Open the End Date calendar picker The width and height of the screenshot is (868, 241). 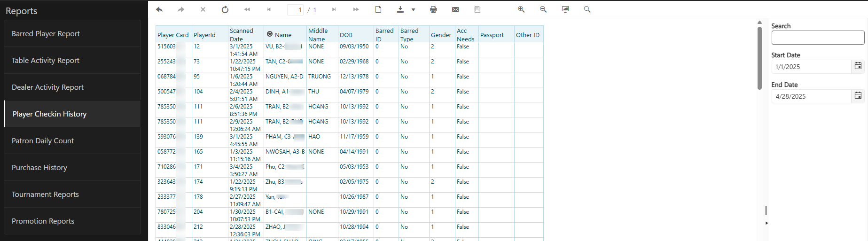point(858,96)
